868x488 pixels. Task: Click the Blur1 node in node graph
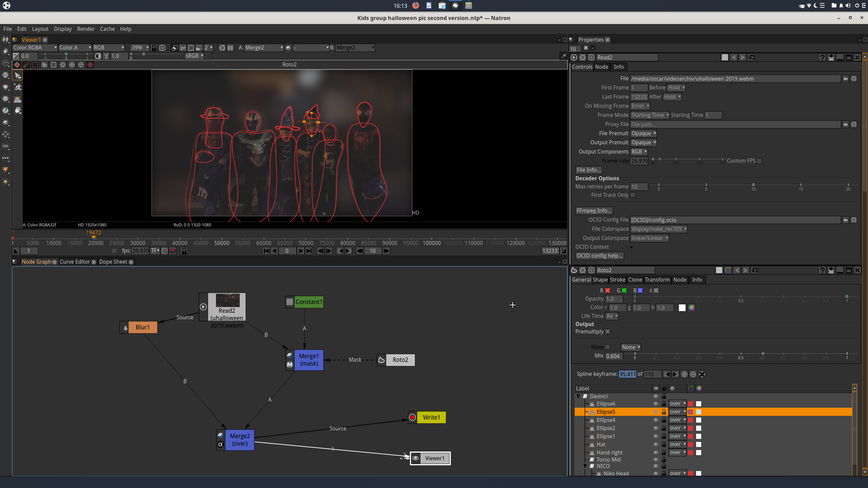138,327
